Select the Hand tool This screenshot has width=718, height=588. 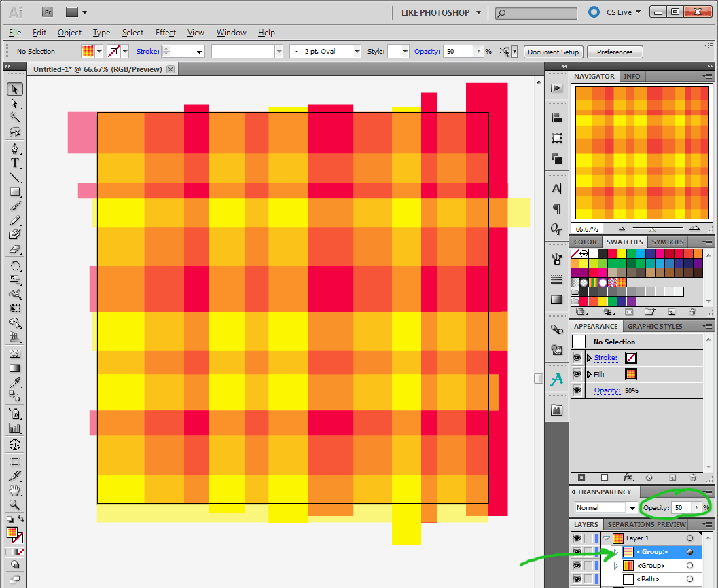pyautogui.click(x=14, y=490)
